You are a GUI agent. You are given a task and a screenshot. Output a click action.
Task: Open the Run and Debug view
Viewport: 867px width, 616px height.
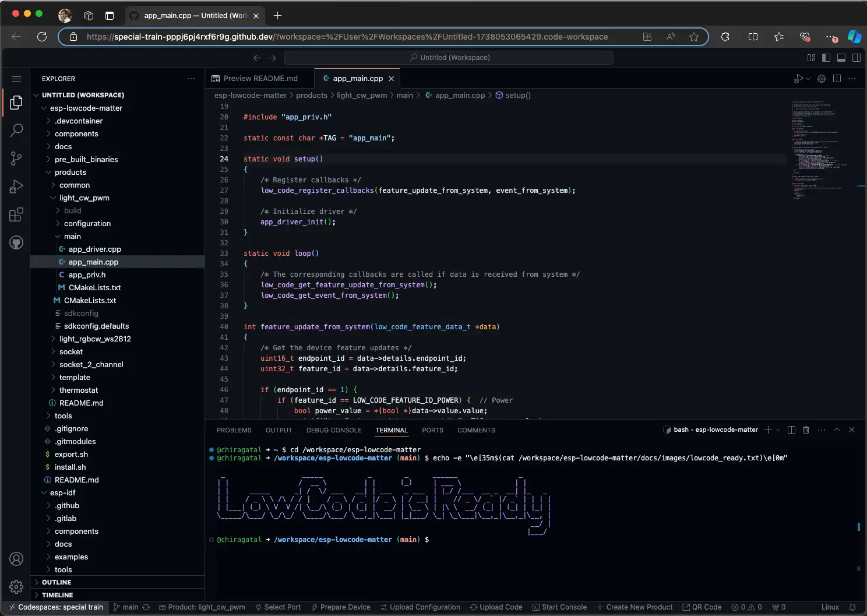(x=16, y=186)
